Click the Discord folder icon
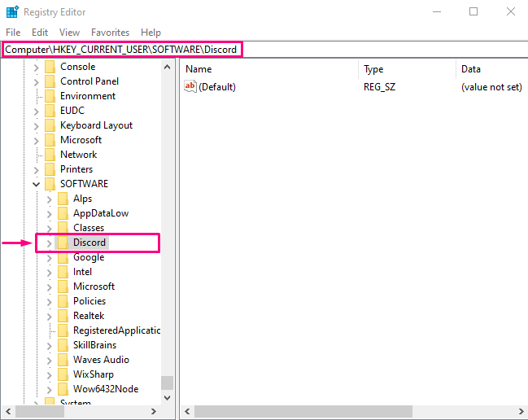This screenshot has width=528, height=420. 63,243
